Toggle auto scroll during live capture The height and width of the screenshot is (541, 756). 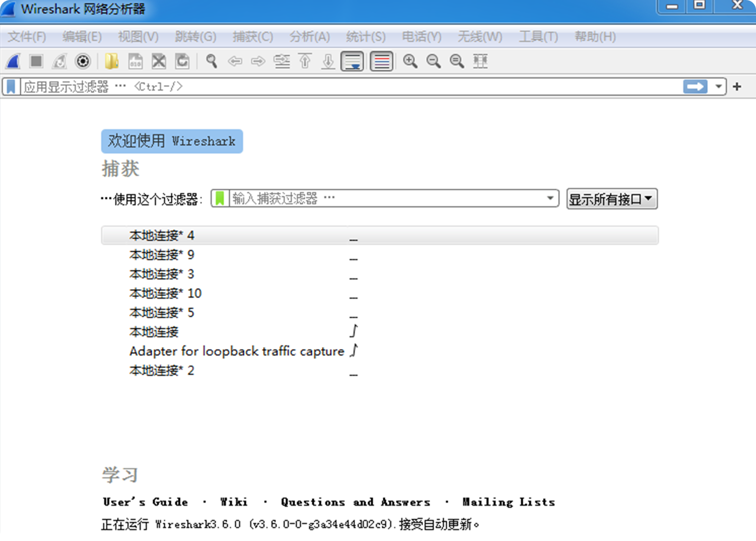[352, 61]
